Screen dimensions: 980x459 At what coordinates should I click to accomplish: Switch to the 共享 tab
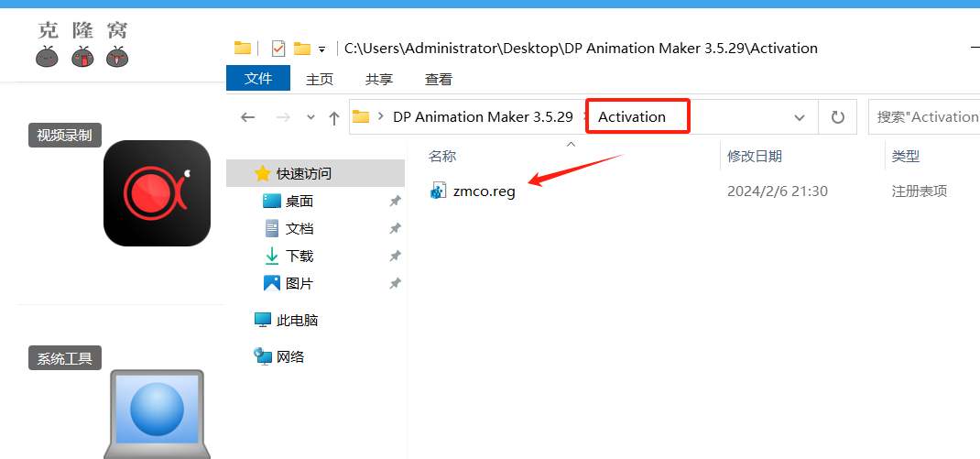(379, 80)
